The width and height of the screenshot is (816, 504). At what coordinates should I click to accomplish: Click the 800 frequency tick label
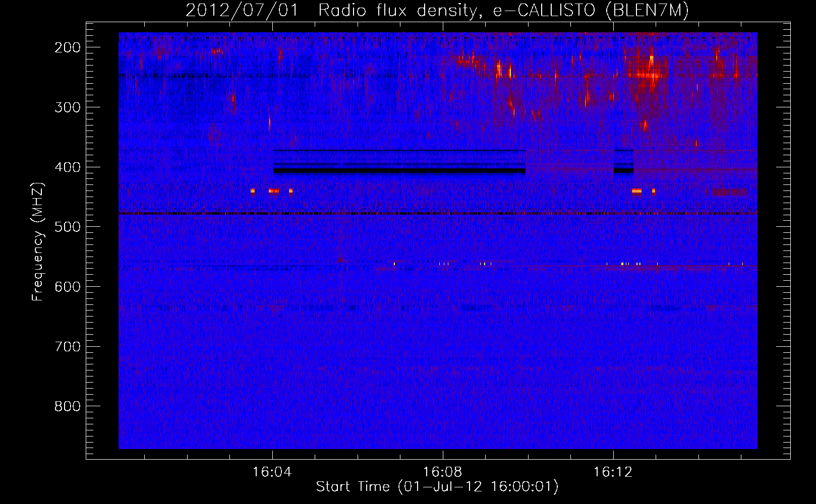click(68, 406)
